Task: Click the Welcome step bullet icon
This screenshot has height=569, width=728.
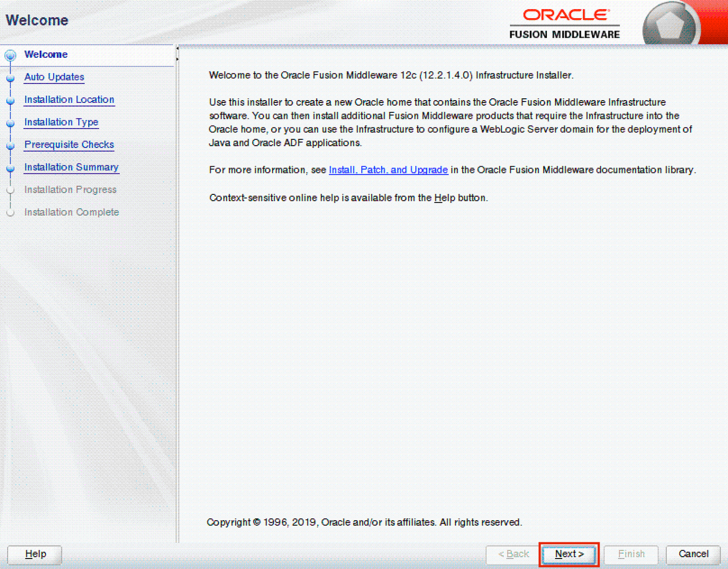Action: [x=10, y=56]
